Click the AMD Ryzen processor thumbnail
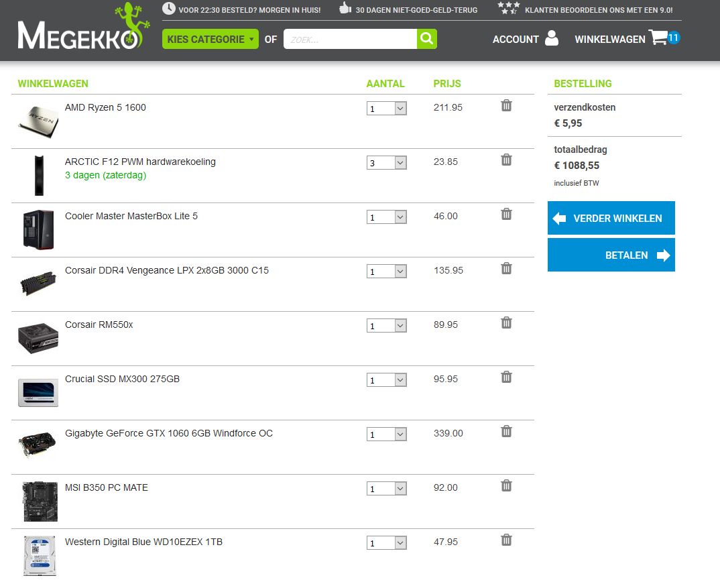This screenshot has height=588, width=720. [x=39, y=121]
